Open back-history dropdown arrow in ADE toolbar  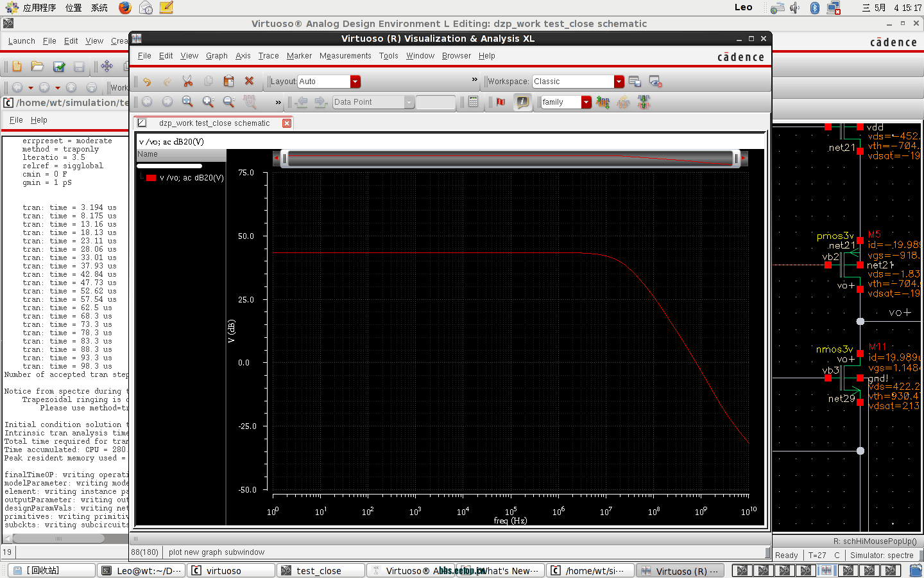coord(30,87)
